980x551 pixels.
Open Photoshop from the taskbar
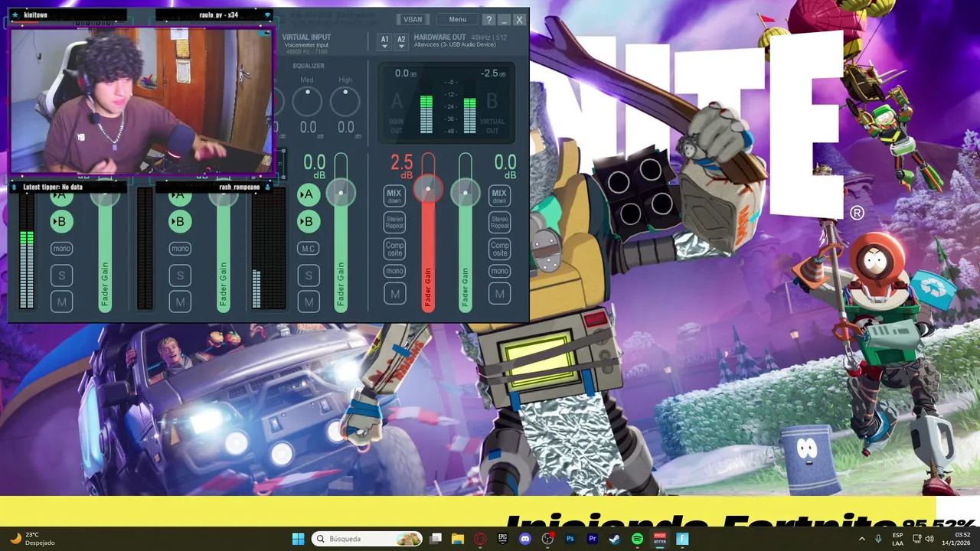pyautogui.click(x=570, y=539)
